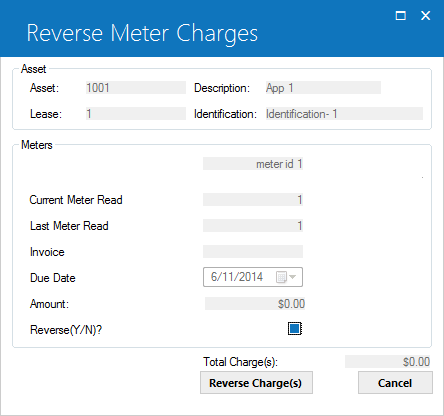Click the Reverse(Y/N)? label
This screenshot has height=416, width=444.
(66, 330)
